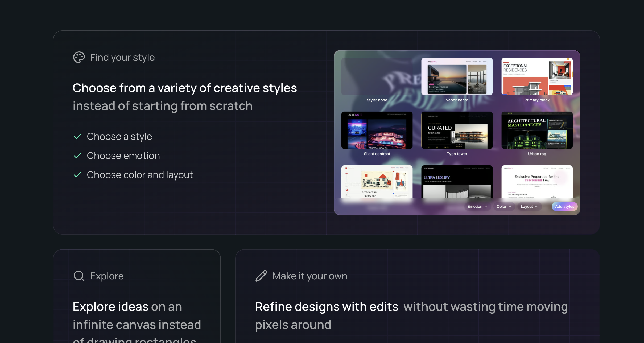Pick the Primary block style preview

coord(537,76)
